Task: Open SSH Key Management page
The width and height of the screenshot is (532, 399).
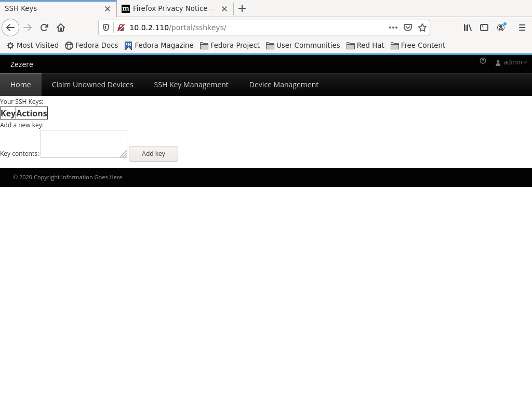Action: 191,85
